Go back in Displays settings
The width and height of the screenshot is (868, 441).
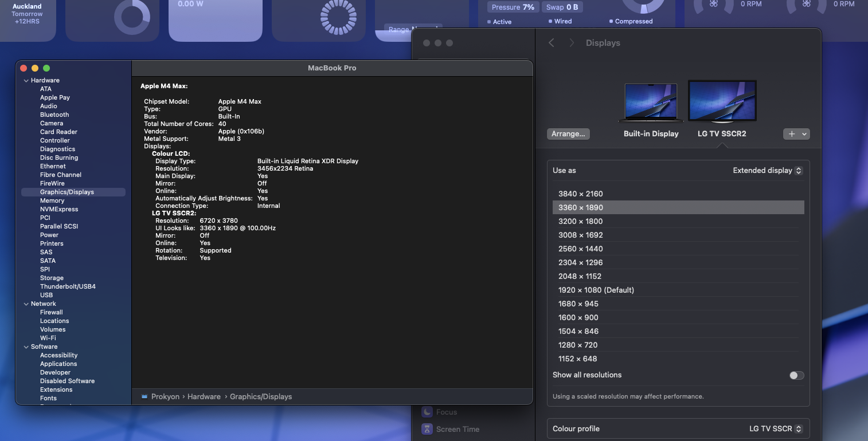point(552,43)
